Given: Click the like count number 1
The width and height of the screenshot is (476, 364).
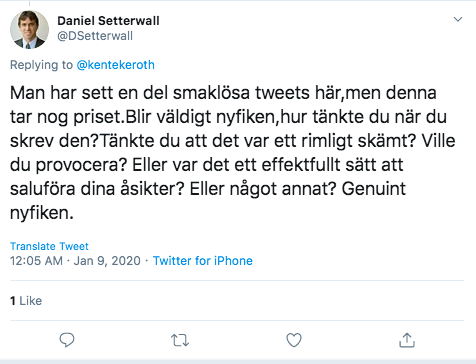Looking at the screenshot, I should [x=13, y=301].
